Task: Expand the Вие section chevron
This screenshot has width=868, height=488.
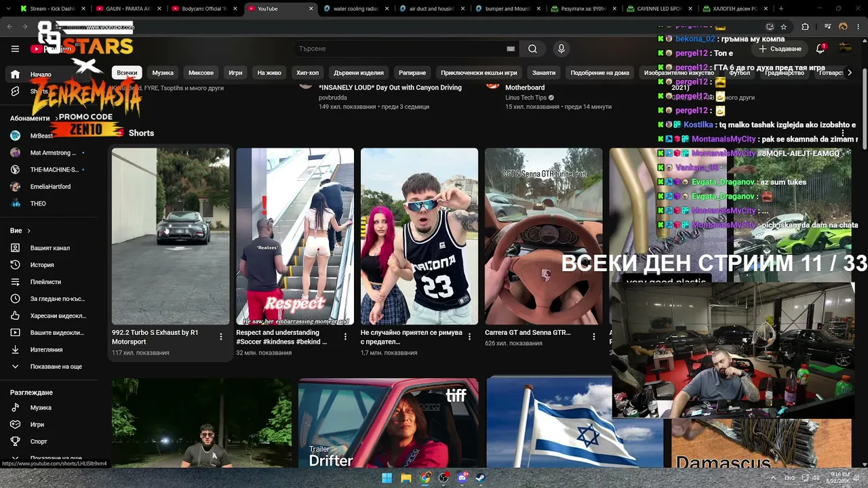Action: (28, 231)
